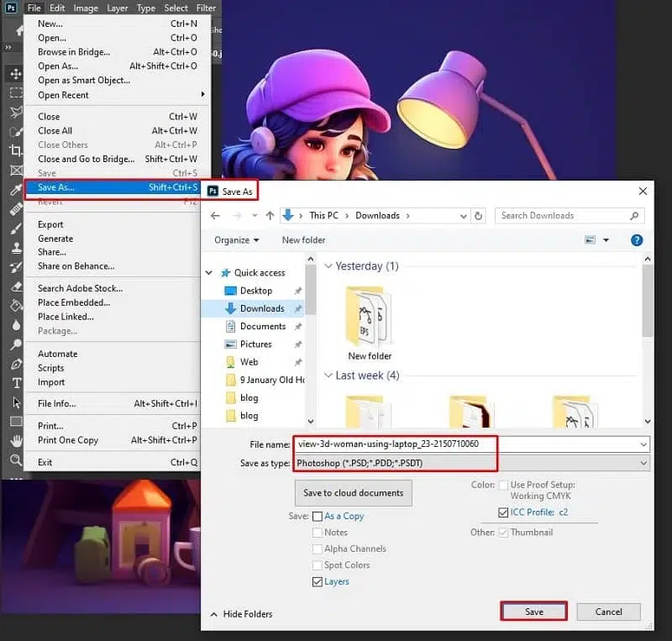Image resolution: width=672 pixels, height=641 pixels.
Task: Select the Zoom tool
Action: [x=16, y=460]
